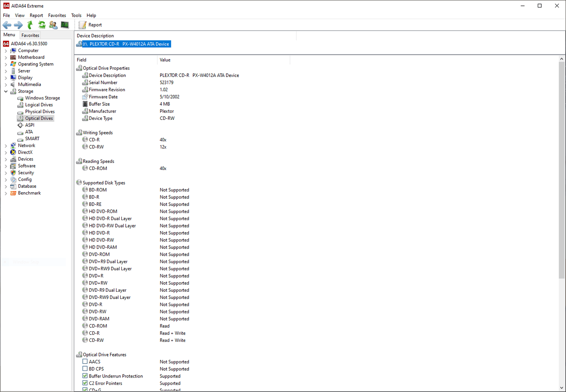Image resolution: width=566 pixels, height=392 pixels.
Task: Click the Benchmark icon in the tree
Action: coord(13,193)
